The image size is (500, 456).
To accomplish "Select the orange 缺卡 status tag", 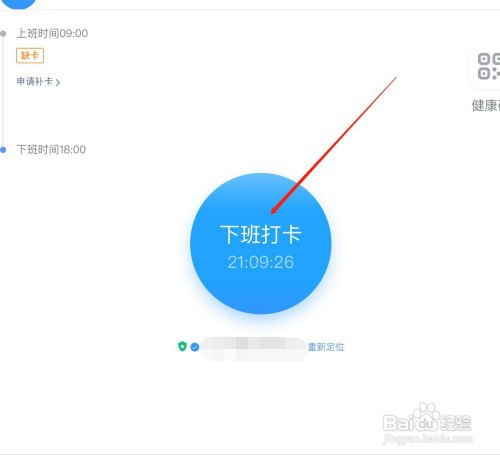I will pos(30,56).
